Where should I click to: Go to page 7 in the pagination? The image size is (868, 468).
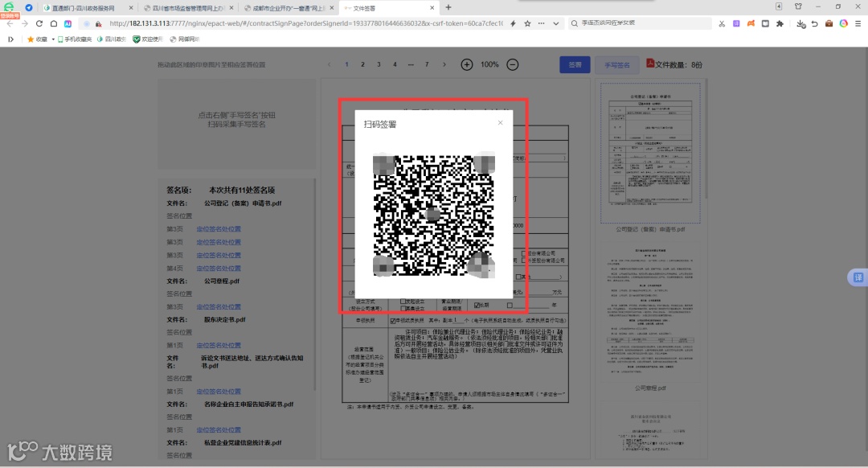(427, 64)
